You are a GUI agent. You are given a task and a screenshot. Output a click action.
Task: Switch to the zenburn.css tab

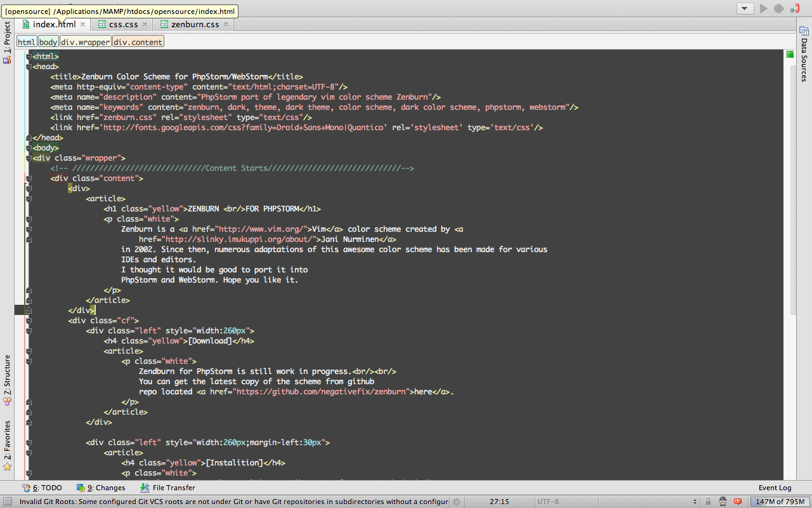coord(195,24)
